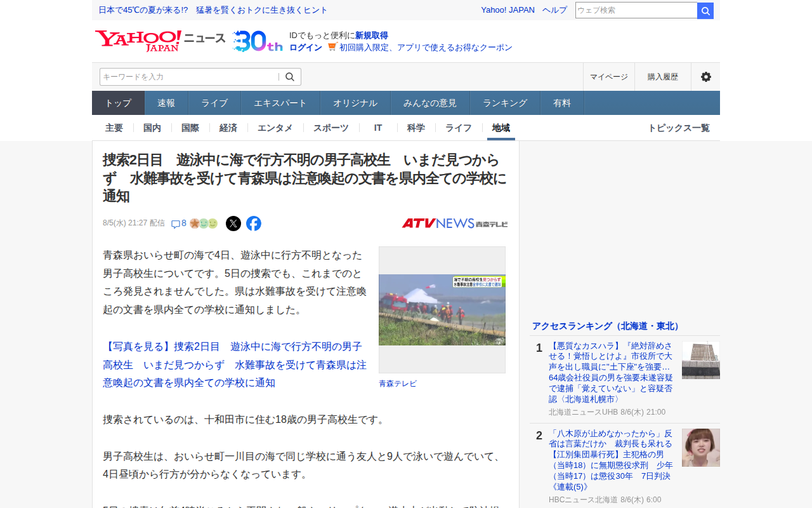Open the 初回購入限定 coupon link
This screenshot has height=508, width=812.
pyautogui.click(x=426, y=48)
